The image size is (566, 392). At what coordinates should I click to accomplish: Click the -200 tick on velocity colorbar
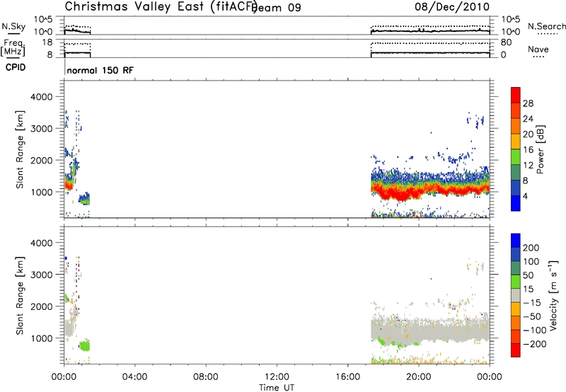click(x=535, y=344)
